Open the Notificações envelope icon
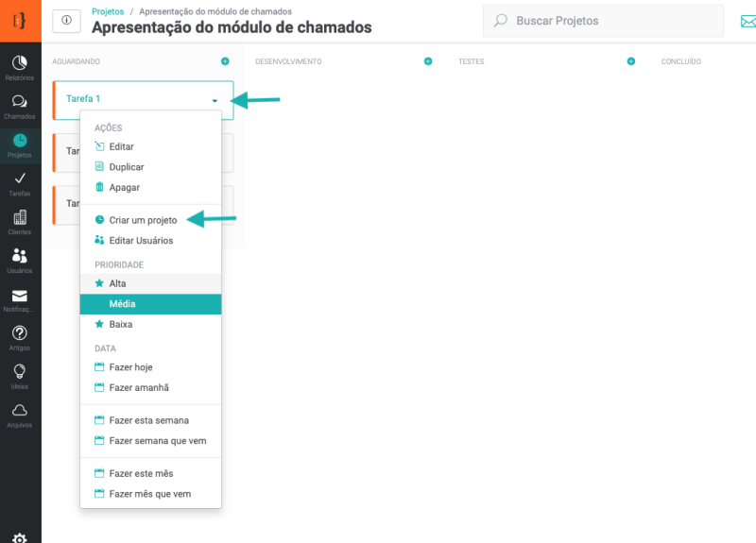Screen dimensions: 756x543 pos(20,298)
